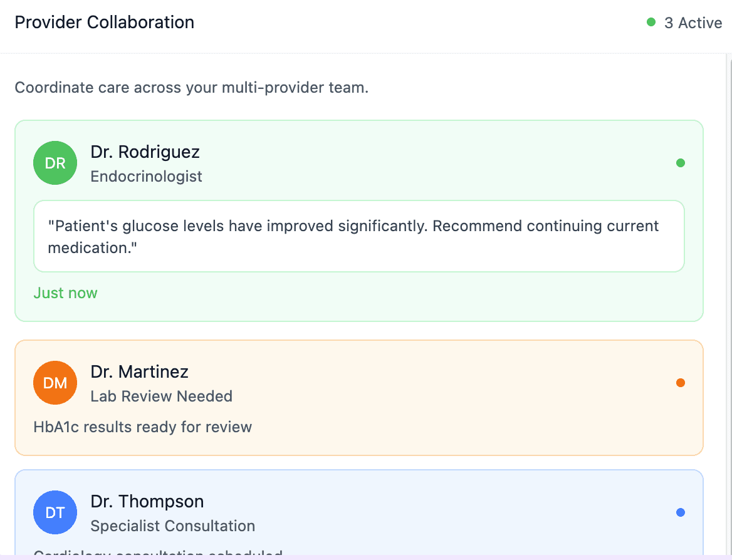Click the Lab Review Needed label

click(x=162, y=397)
